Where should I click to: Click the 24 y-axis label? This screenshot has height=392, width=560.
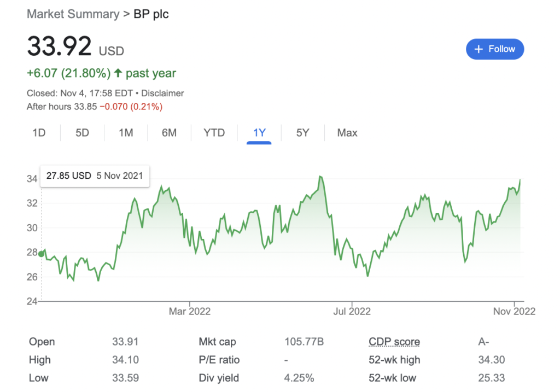(32, 301)
